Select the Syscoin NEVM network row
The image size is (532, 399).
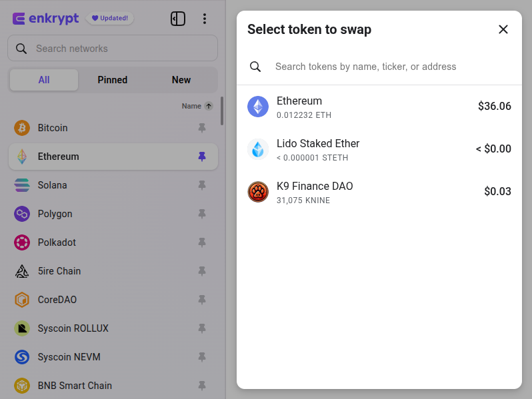pos(113,357)
